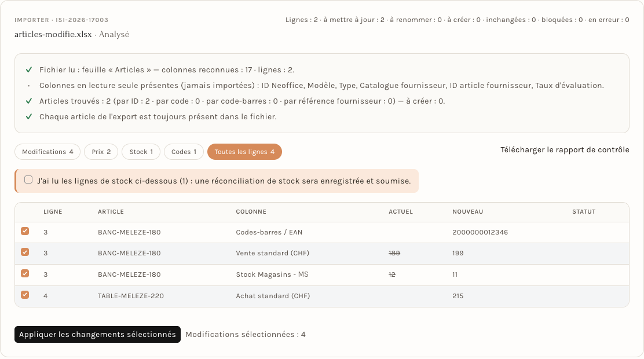Image resolution: width=644 pixels, height=359 pixels.
Task: Click the struck-through current value 189
Action: tap(394, 253)
